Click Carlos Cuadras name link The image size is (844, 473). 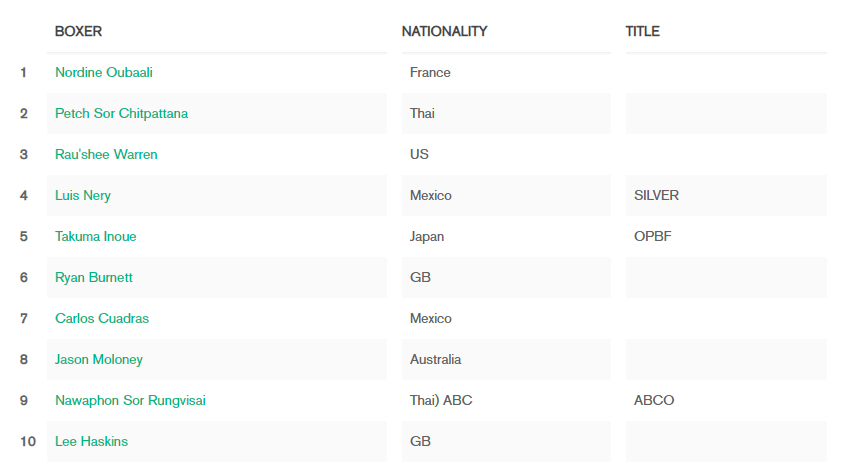102,319
